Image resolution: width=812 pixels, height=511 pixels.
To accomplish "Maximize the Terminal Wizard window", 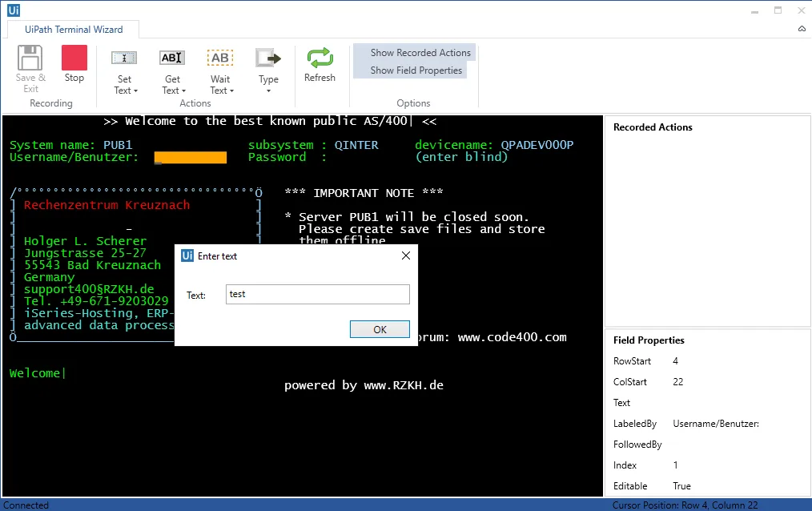I will [x=778, y=10].
